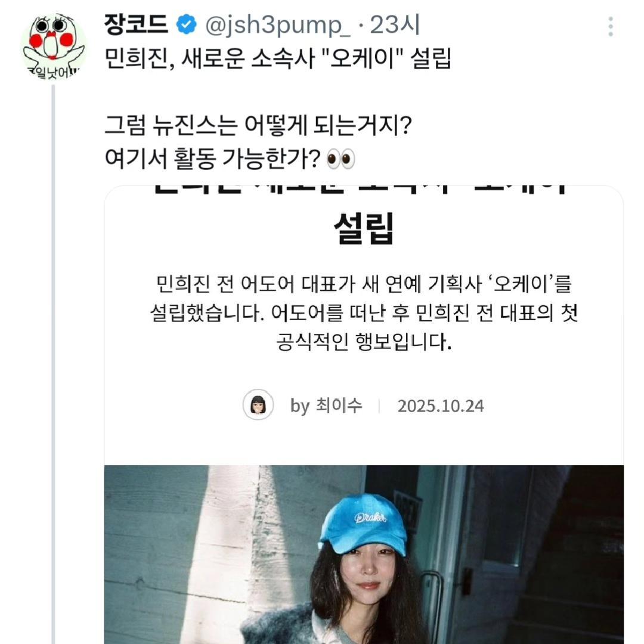Image resolution: width=644 pixels, height=644 pixels.
Task: Click tweet line 민희진, 새로운 소속사 "오케이" 설립
Action: [278, 58]
